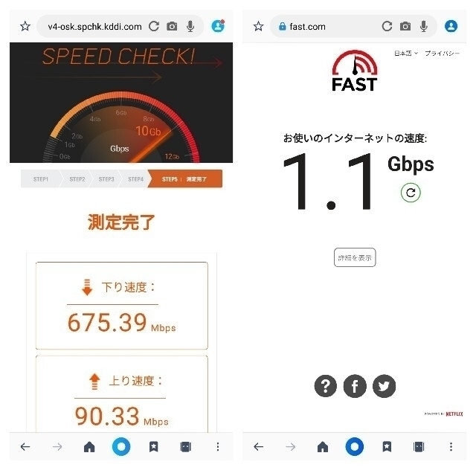Open the three-dot menu in the left browser
Image resolution: width=476 pixels, height=476 pixels.
(218, 446)
